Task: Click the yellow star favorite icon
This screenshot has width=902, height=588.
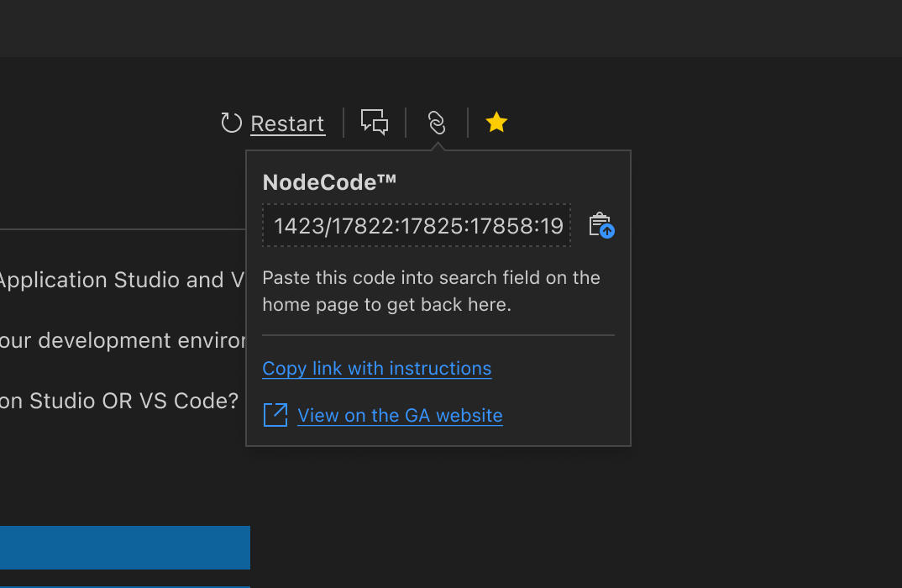Action: (x=496, y=123)
